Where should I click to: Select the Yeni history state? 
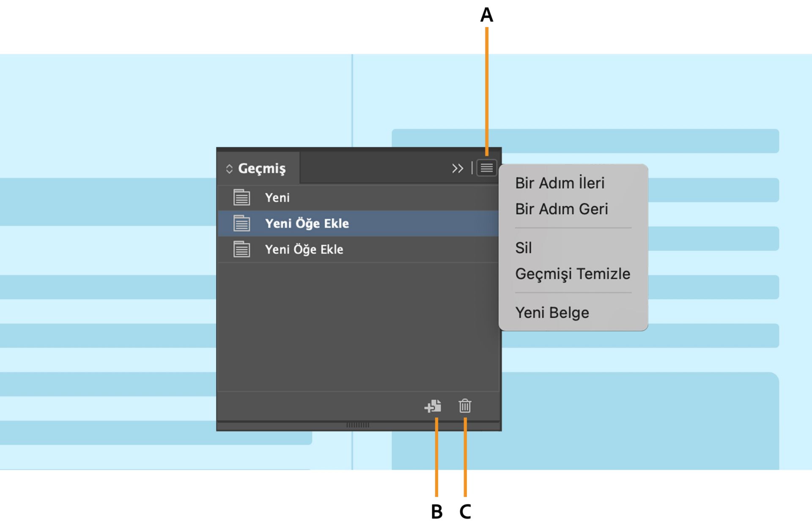(277, 197)
